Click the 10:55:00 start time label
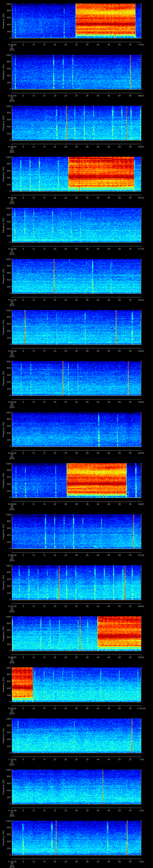 coord(12,504)
